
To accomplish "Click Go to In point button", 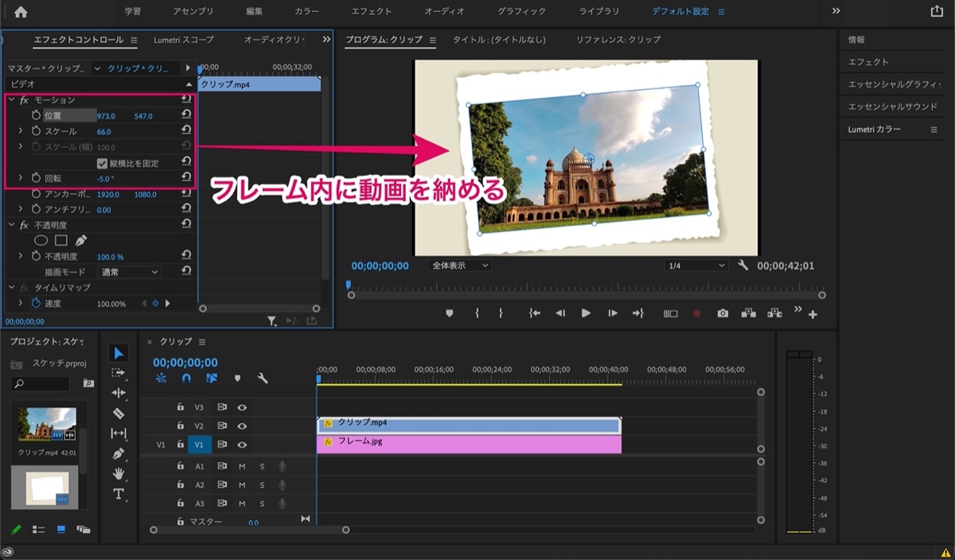I will [x=534, y=313].
